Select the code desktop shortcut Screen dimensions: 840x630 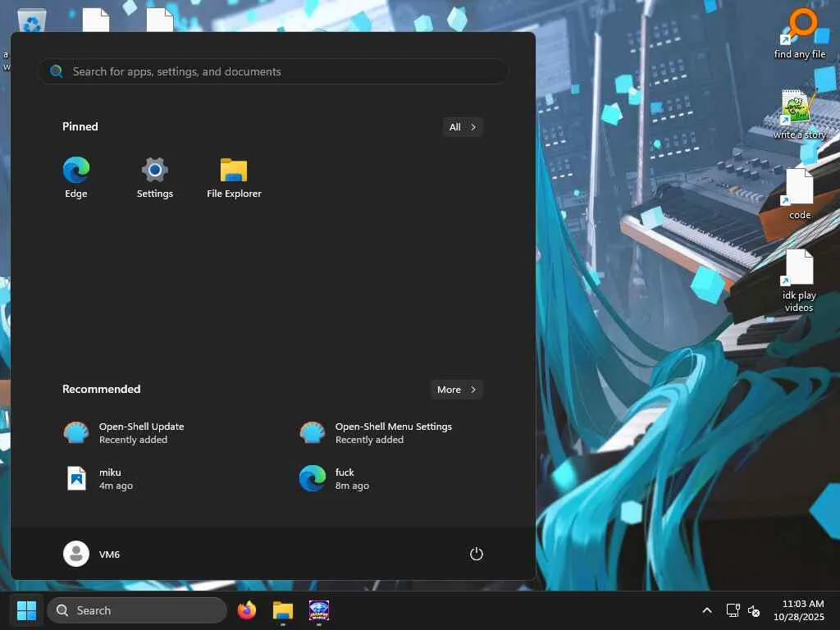[x=800, y=194]
